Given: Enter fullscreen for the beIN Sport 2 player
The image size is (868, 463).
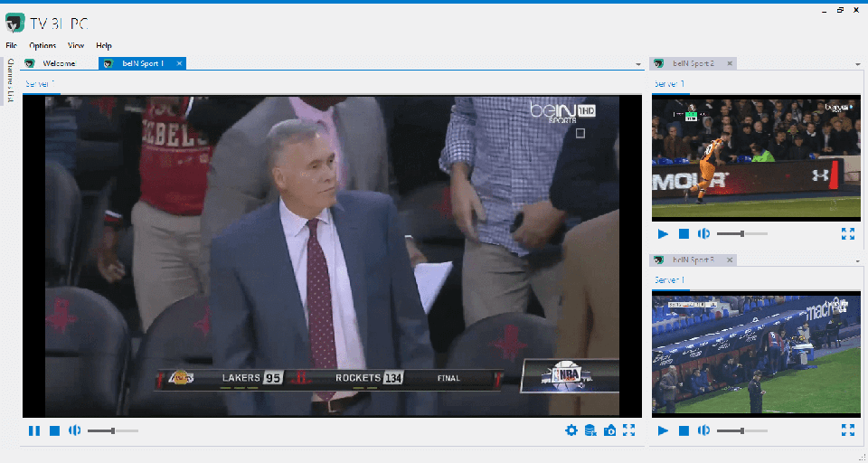Looking at the screenshot, I should (848, 233).
